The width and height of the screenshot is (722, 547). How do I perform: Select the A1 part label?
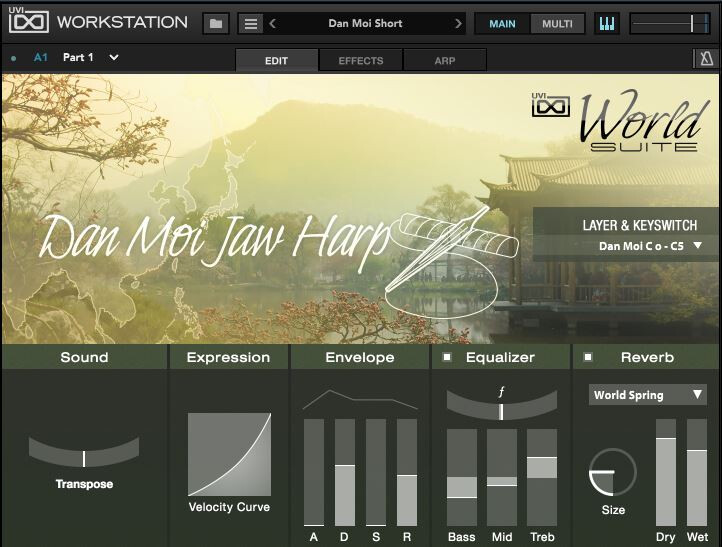coord(41,58)
